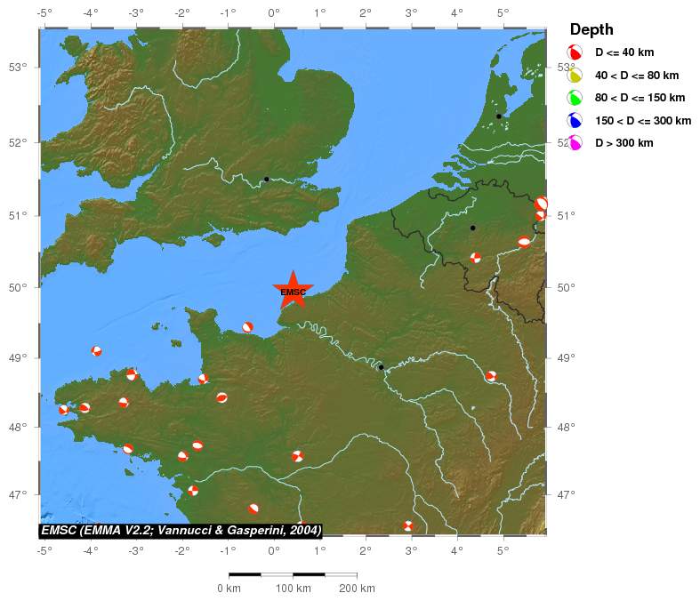The height and width of the screenshot is (601, 700).
Task: Click the 'Depth' legend title
Action: 591,30
